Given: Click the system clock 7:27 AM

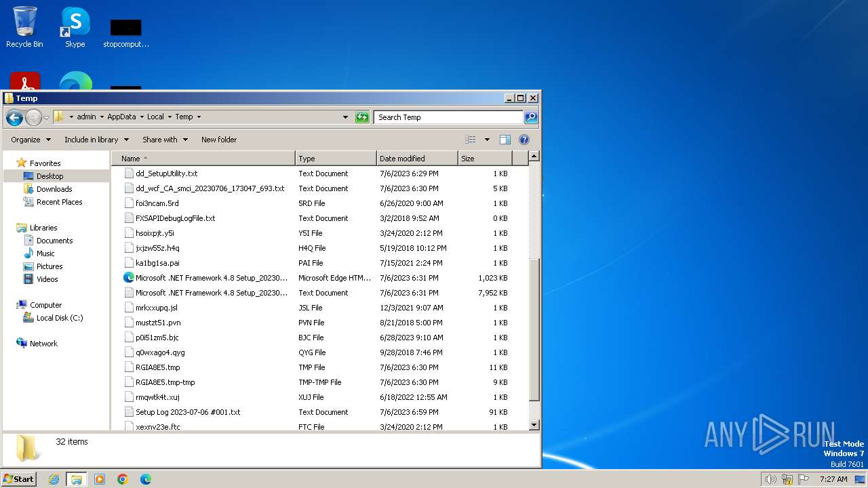Looking at the screenshot, I should click(x=833, y=479).
